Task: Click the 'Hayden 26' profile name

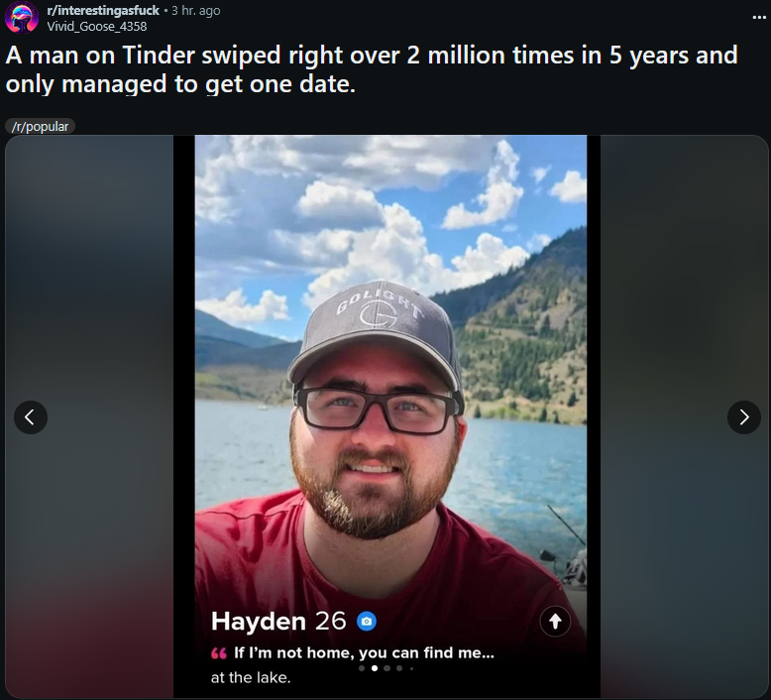Action: tap(278, 622)
